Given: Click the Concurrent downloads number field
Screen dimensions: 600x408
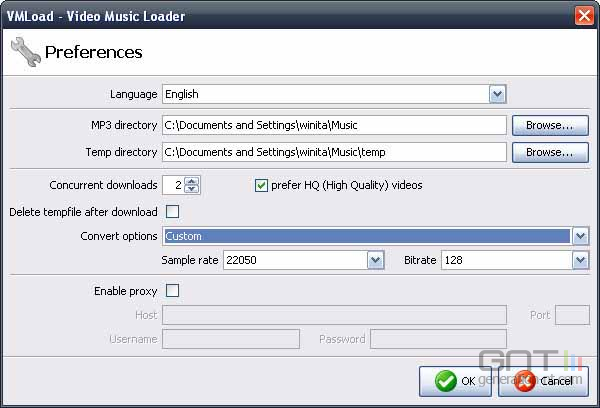Looking at the screenshot, I should pyautogui.click(x=173, y=185).
